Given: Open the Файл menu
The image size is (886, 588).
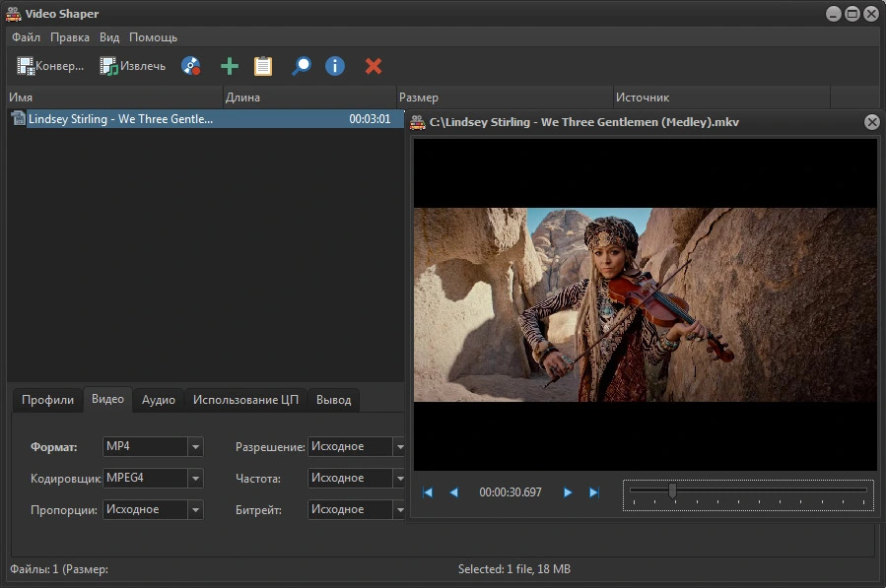Looking at the screenshot, I should coord(27,37).
